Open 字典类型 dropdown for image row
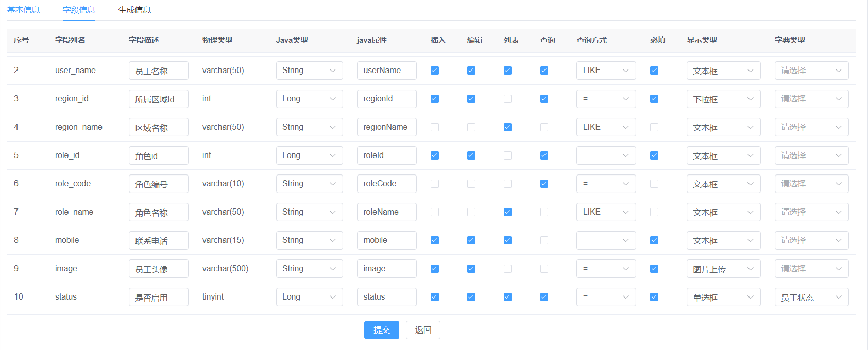 [x=812, y=269]
